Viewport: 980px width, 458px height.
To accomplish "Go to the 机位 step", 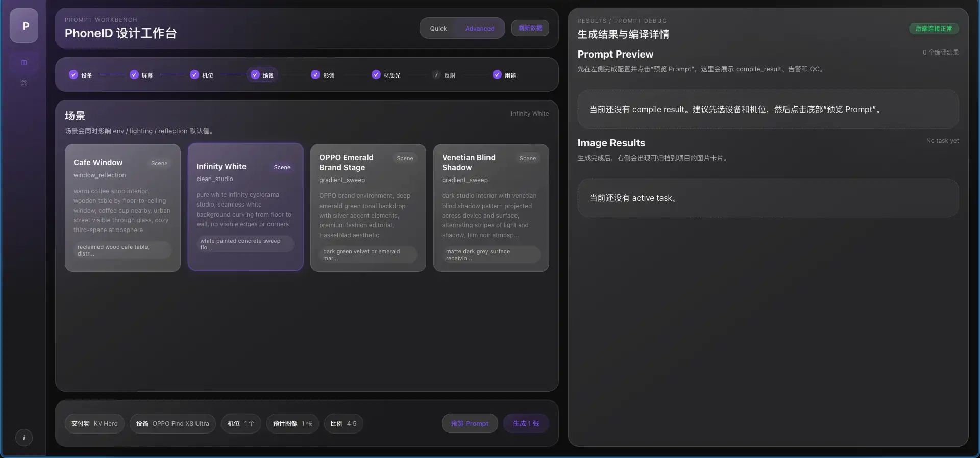I will [x=202, y=75].
